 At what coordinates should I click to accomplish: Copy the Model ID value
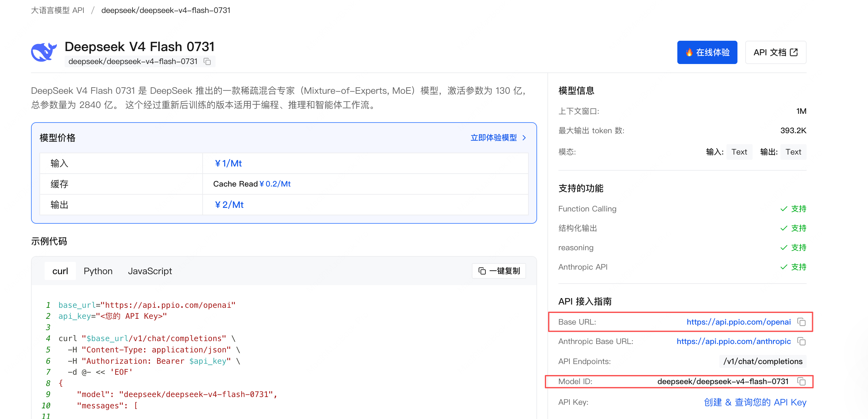click(x=801, y=381)
